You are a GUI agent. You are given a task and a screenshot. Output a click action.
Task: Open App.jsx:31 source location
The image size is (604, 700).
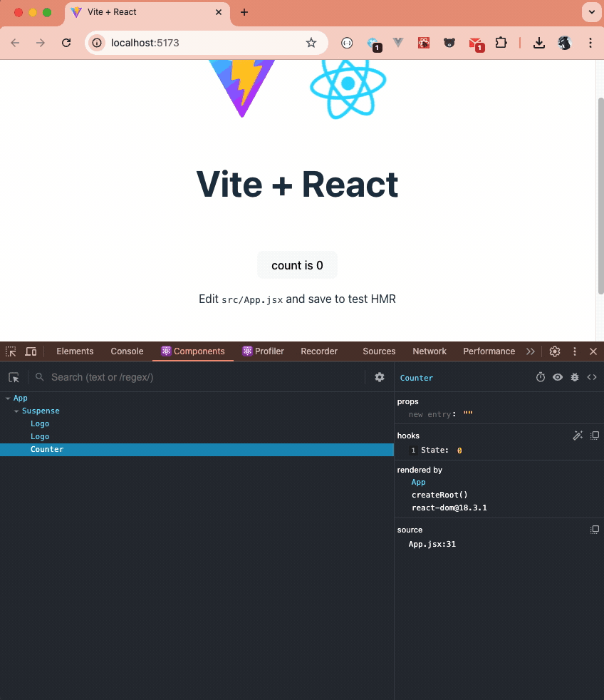(x=432, y=544)
